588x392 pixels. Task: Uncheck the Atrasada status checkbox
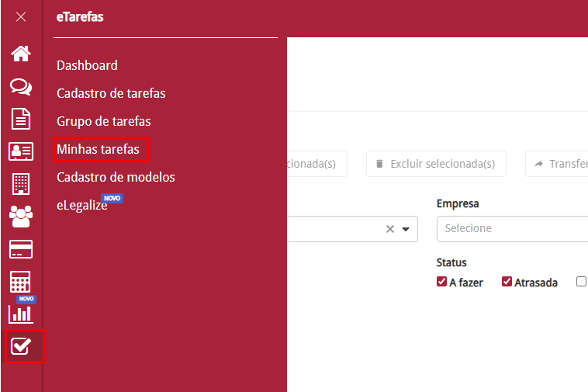(x=507, y=282)
